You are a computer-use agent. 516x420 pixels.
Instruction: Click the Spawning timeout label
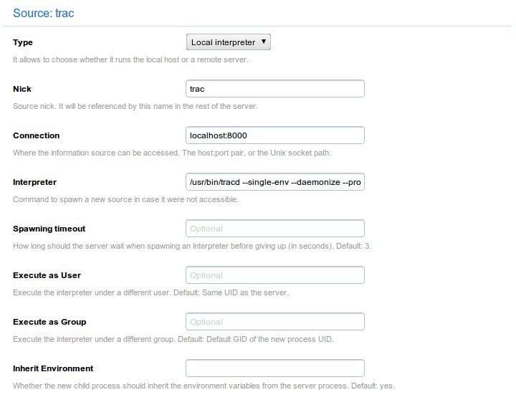click(49, 229)
